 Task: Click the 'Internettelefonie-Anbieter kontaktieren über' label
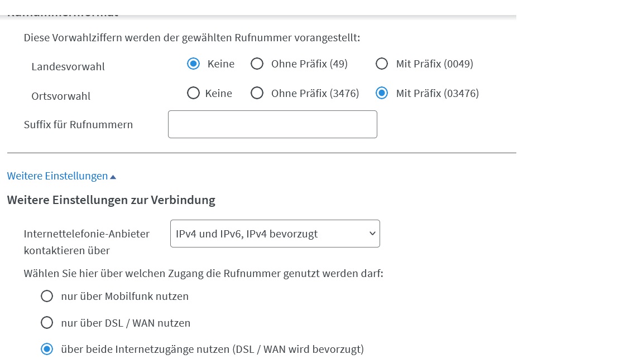(87, 242)
